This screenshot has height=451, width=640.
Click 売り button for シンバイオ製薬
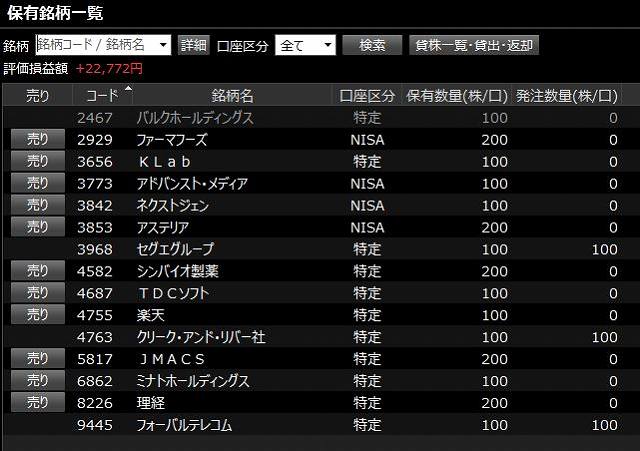(38, 271)
